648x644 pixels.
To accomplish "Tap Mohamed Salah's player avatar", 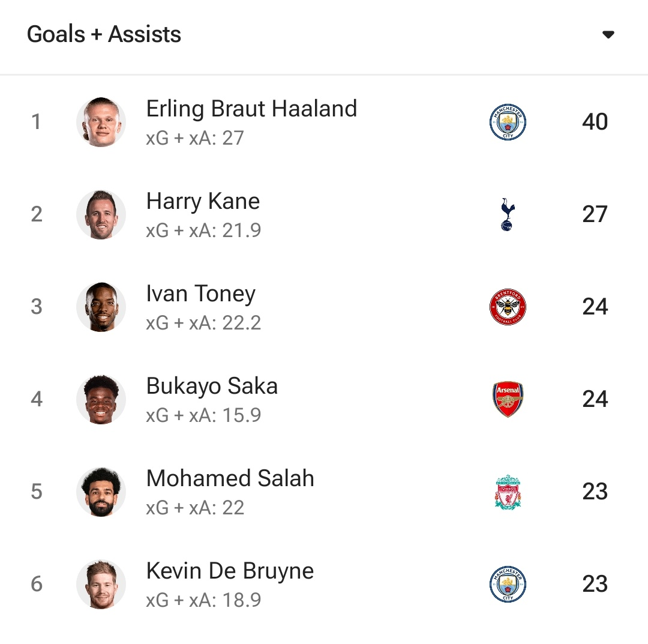I will coord(101,492).
